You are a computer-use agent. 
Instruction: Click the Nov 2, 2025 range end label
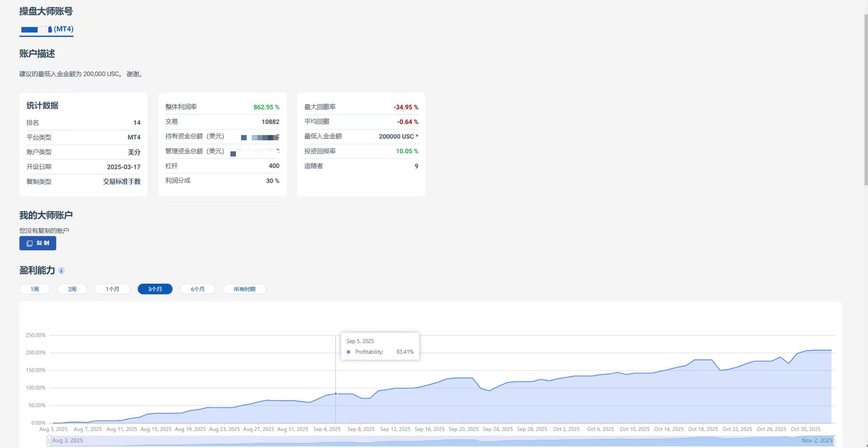(817, 441)
